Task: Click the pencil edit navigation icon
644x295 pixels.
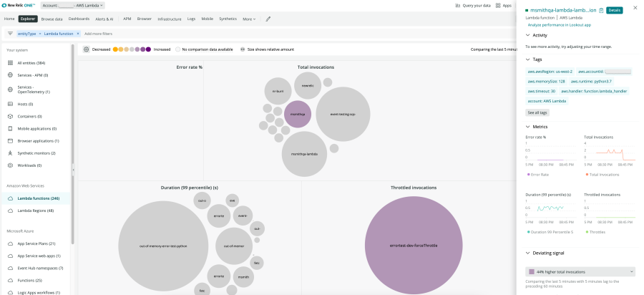Action: [x=268, y=19]
